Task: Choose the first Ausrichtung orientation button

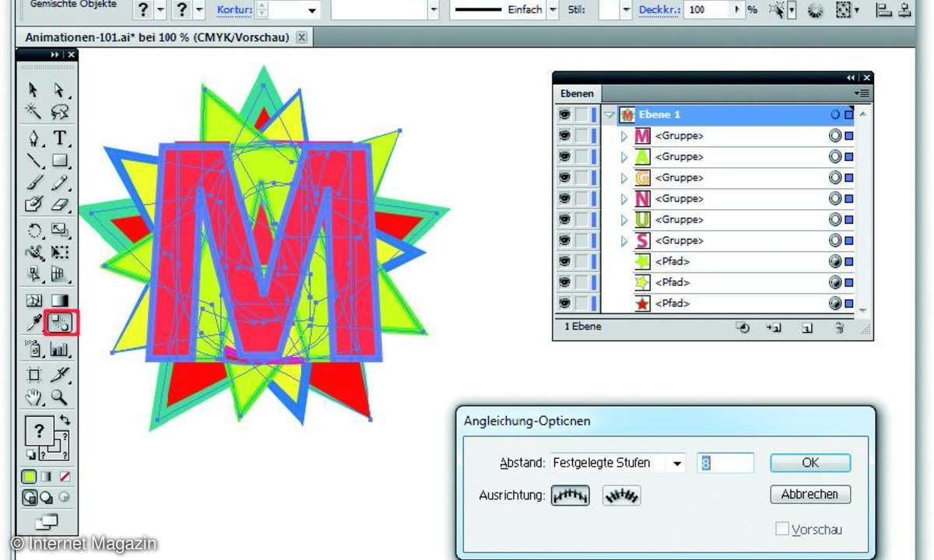Action: [571, 495]
